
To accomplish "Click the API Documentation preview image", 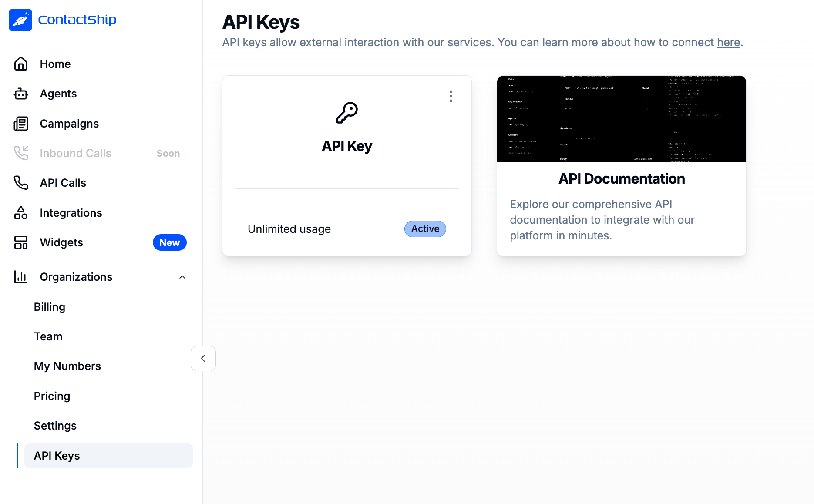I will (x=621, y=119).
